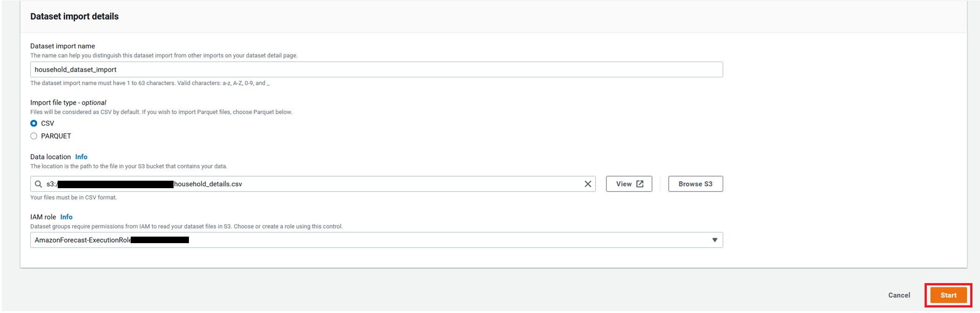
Task: Click the external link icon beside View
Action: tap(640, 184)
